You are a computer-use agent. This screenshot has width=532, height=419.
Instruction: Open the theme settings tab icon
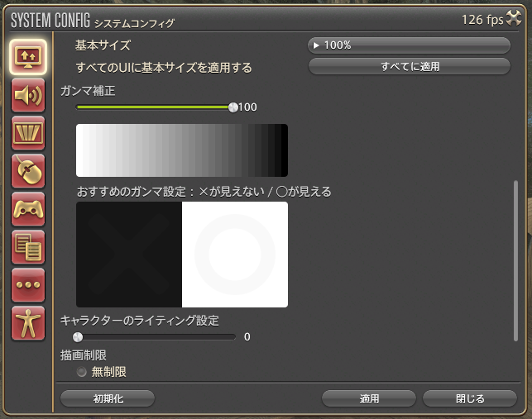pyautogui.click(x=29, y=133)
